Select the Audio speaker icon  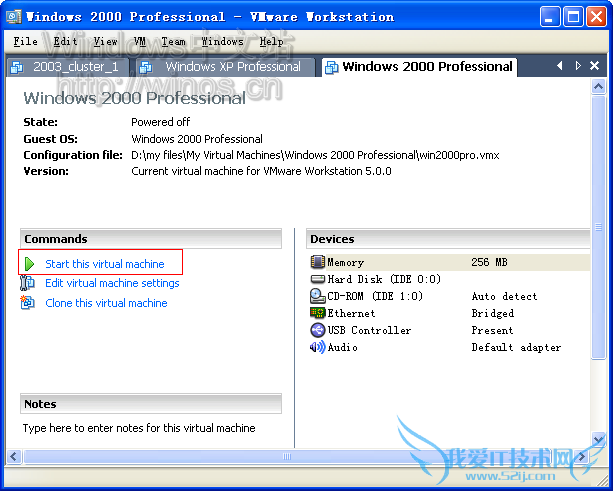[x=317, y=347]
